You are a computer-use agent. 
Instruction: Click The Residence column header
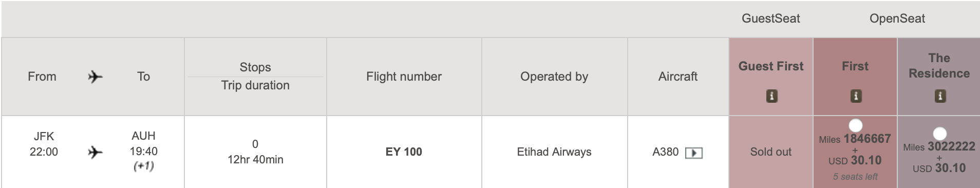(x=939, y=66)
